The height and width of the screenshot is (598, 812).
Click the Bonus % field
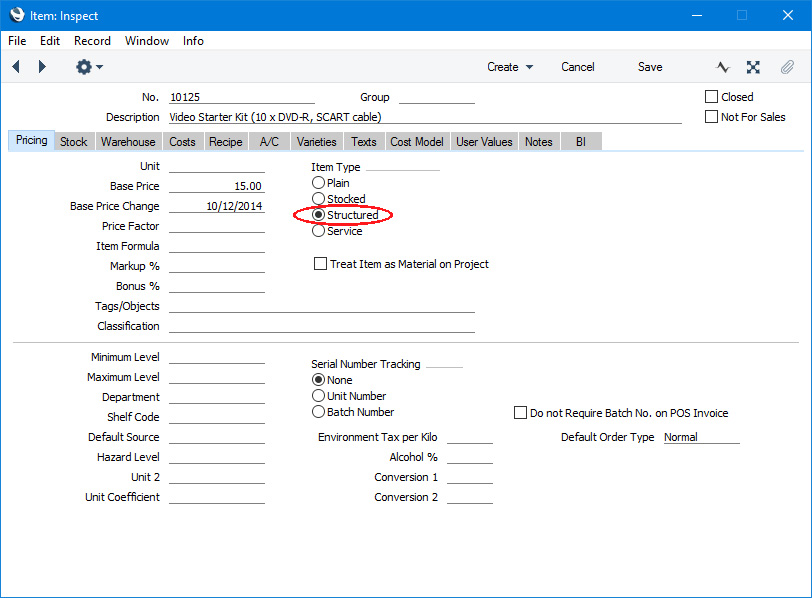point(217,286)
